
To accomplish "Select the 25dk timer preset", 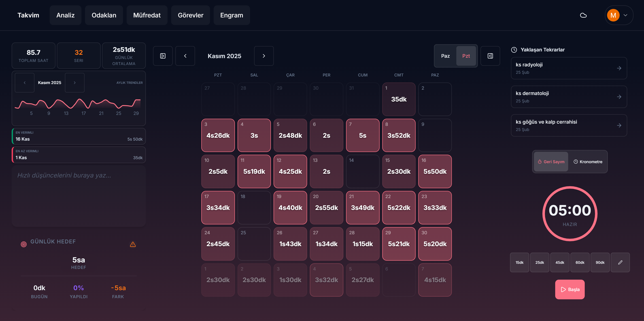I will [x=540, y=262].
